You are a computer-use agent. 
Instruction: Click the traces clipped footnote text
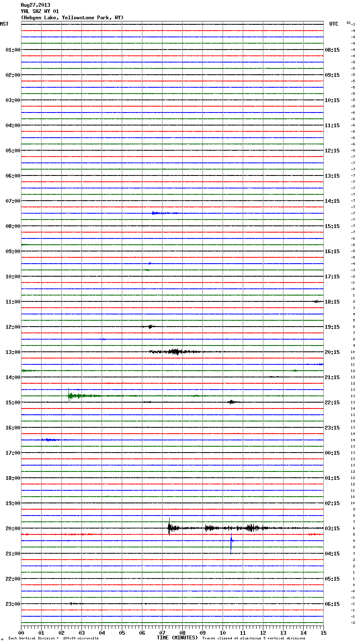(x=254, y=639)
